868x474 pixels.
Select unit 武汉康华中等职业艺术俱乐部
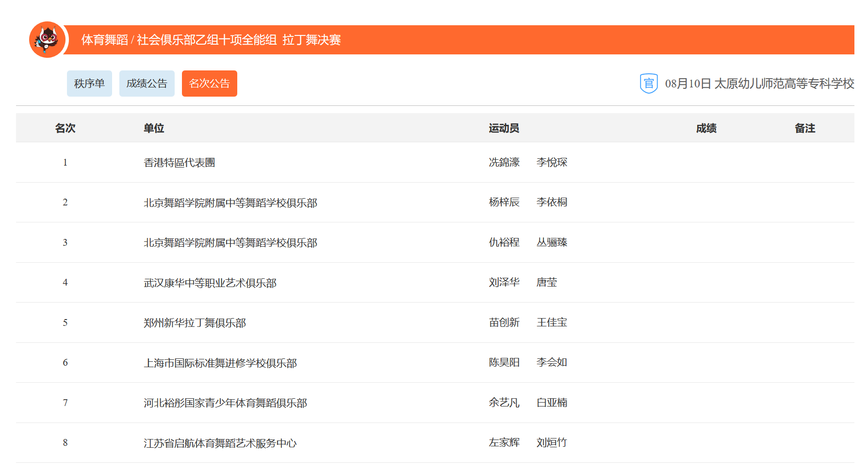(210, 283)
